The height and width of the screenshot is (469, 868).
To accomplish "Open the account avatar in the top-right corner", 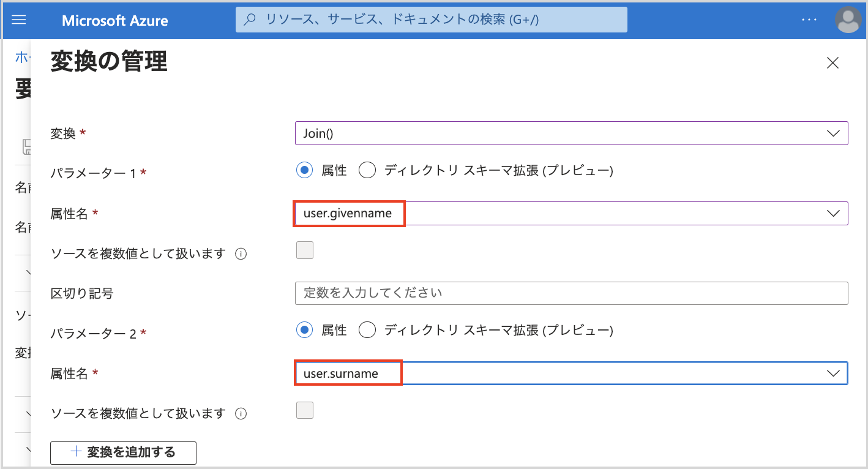I will coord(847,20).
